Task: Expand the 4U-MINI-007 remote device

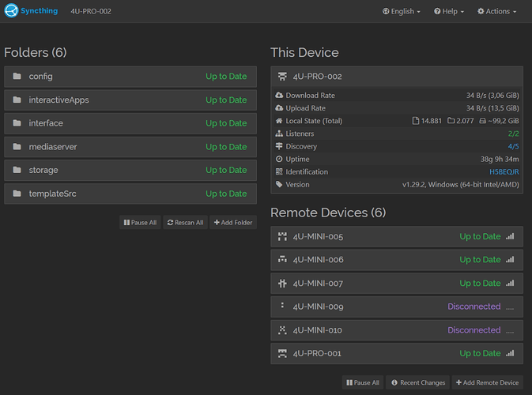Action: [397, 284]
